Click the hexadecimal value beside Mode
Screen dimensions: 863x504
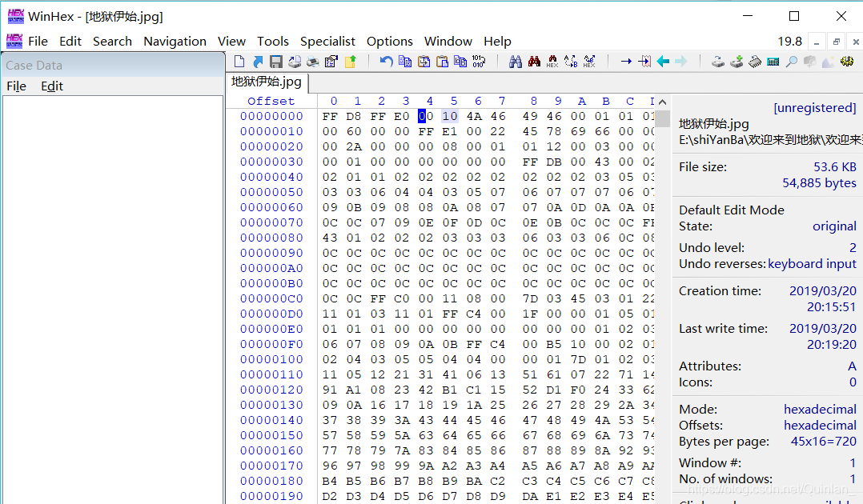(820, 410)
